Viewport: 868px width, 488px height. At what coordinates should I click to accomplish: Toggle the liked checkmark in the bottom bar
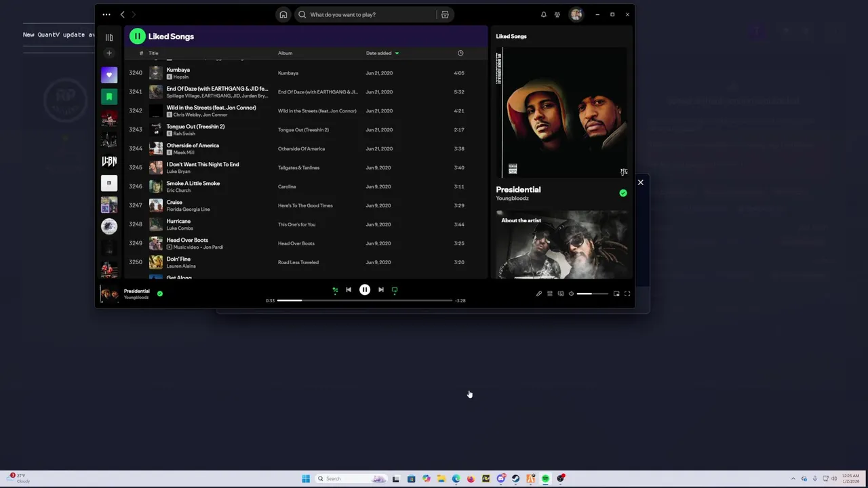pyautogui.click(x=160, y=293)
